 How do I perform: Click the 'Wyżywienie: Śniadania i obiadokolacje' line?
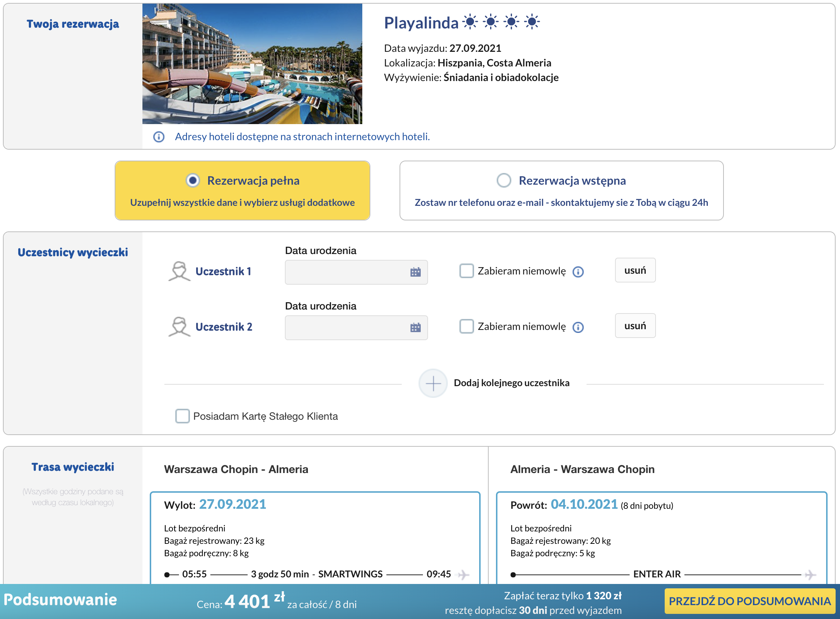tap(471, 78)
